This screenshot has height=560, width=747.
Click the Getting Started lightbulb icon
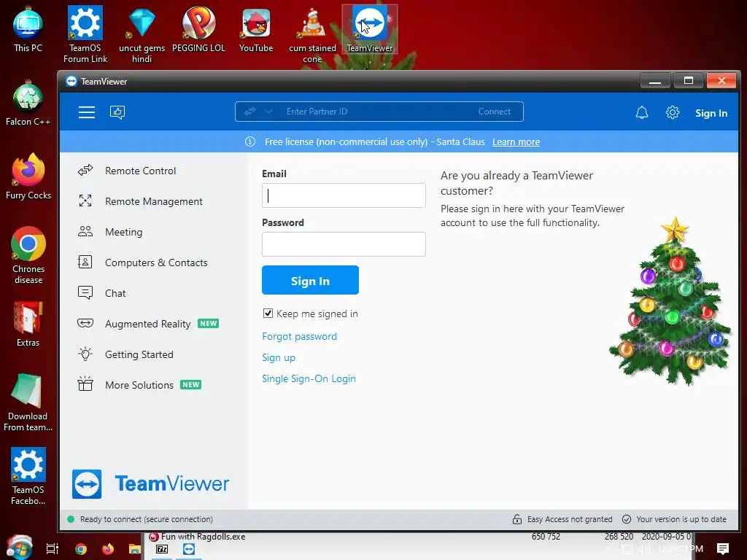click(x=85, y=354)
